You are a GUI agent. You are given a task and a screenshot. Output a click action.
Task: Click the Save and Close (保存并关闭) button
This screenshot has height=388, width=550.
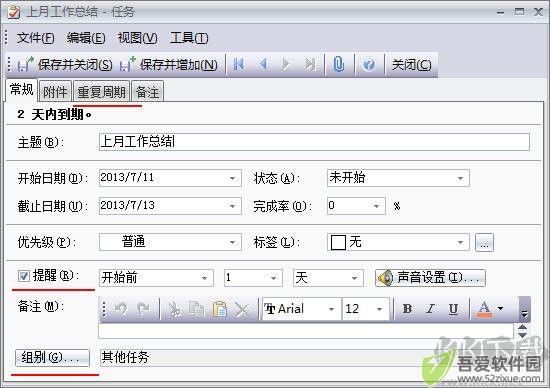[65, 65]
